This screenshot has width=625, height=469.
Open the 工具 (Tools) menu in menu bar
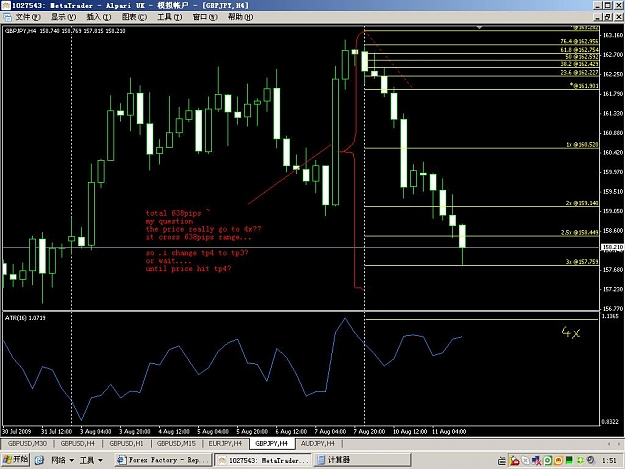pos(169,17)
